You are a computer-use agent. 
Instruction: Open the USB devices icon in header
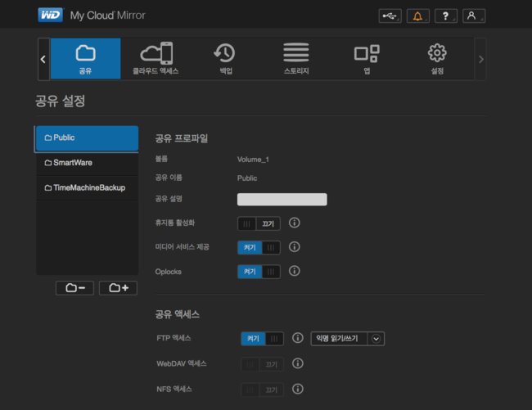click(x=390, y=16)
